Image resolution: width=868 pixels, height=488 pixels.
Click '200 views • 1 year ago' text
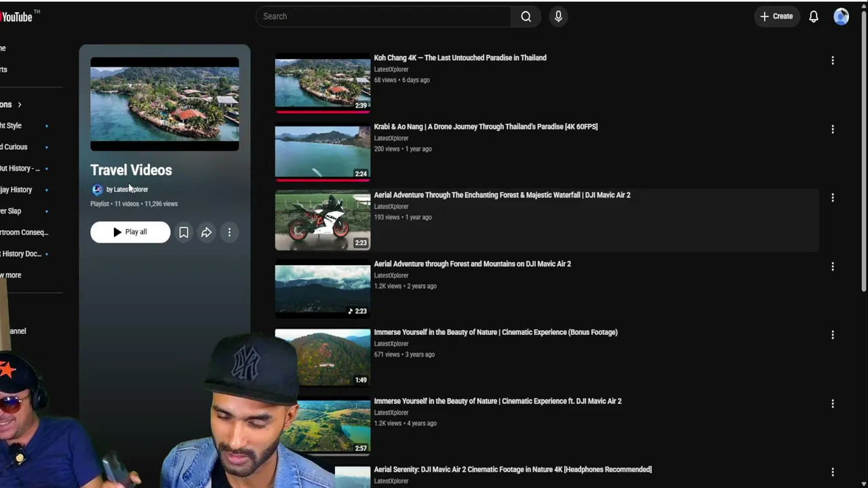point(403,149)
